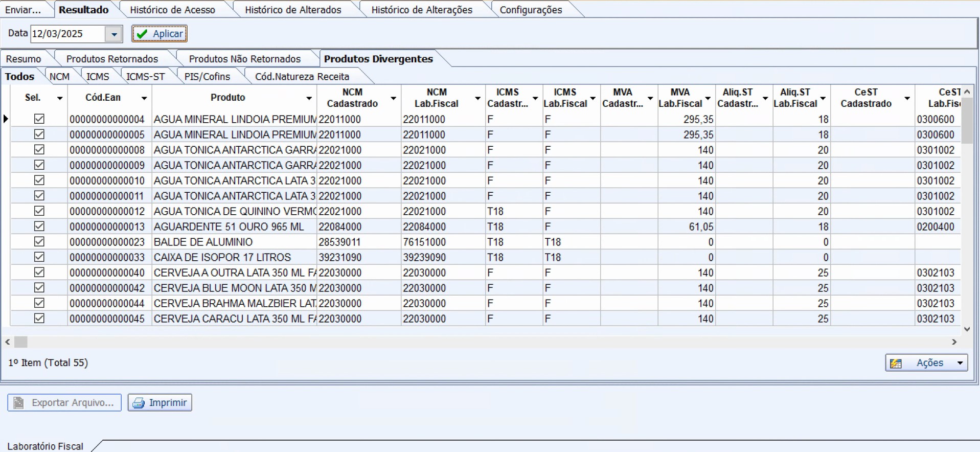The width and height of the screenshot is (980, 452).
Task: Uncheck the BALDE DE ALUMINIO row checkbox
Action: pyautogui.click(x=39, y=242)
